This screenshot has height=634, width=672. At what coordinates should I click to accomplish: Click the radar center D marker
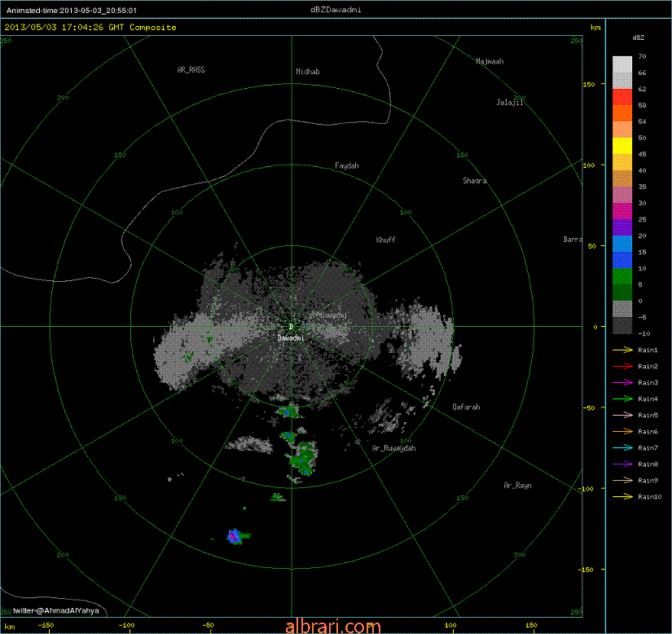click(x=291, y=327)
